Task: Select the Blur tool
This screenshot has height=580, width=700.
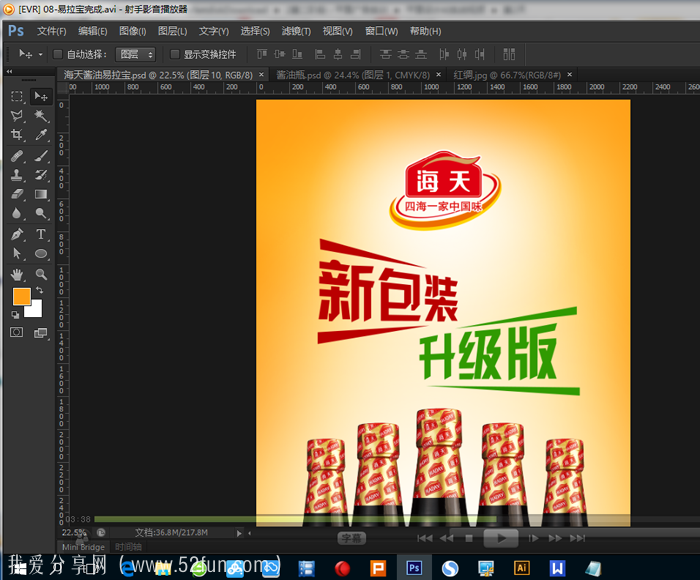Action: coord(17,213)
